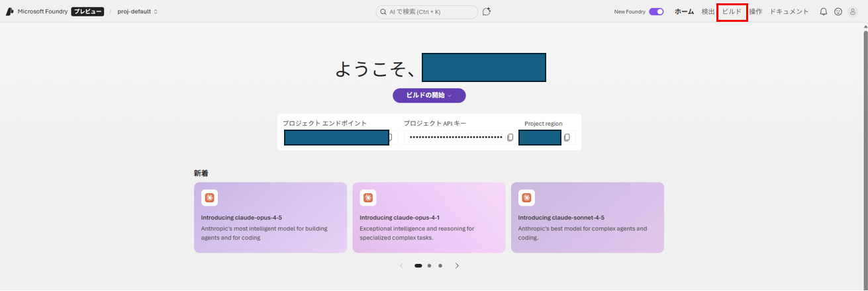The image size is (868, 291).
Task: Open the Introducing claude-opus-4-5 card
Action: 270,218
